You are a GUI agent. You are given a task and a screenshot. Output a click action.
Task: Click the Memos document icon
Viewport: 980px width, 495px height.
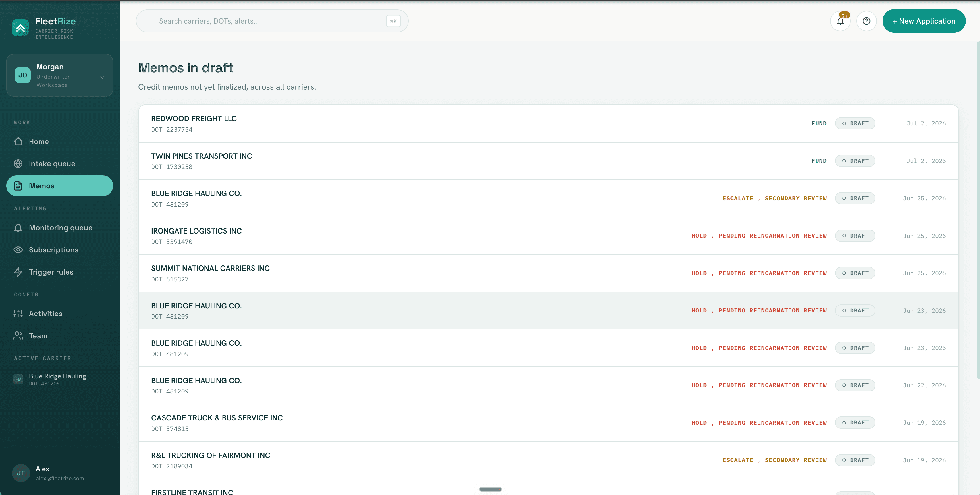pyautogui.click(x=18, y=186)
